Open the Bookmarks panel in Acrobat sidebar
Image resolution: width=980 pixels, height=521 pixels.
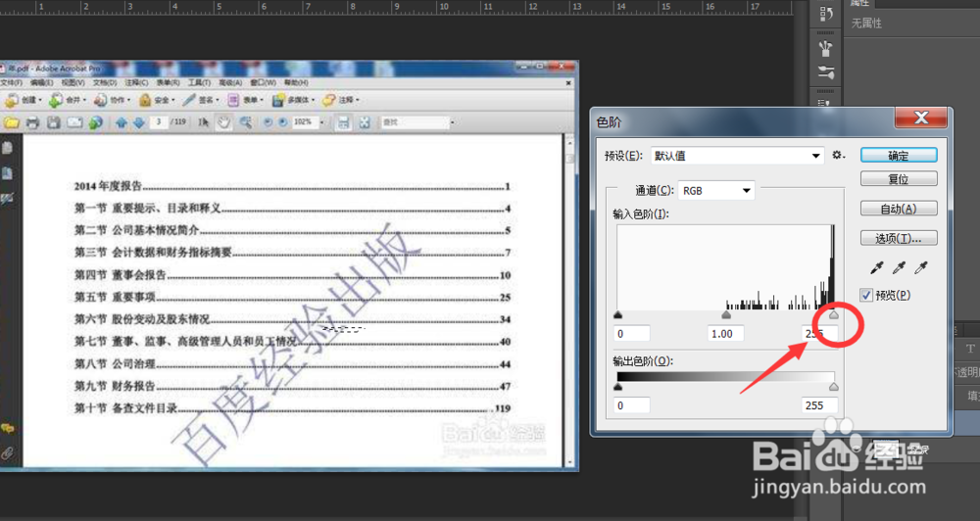tap(8, 173)
